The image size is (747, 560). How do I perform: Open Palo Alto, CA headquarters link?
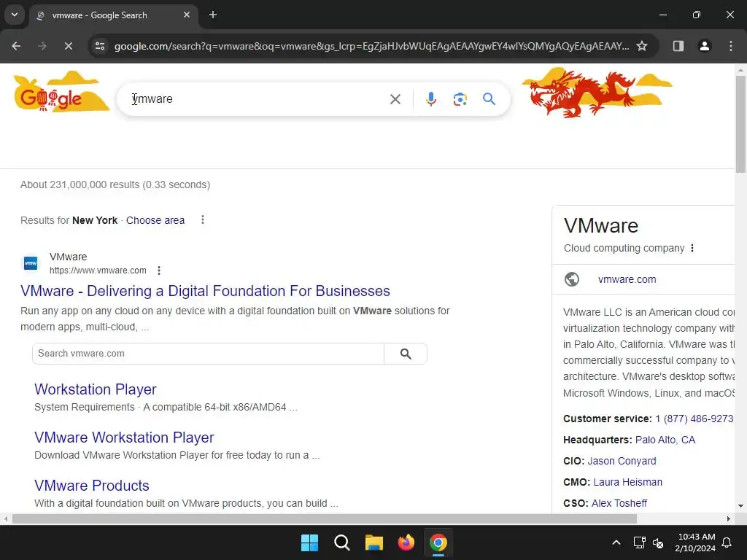665,440
